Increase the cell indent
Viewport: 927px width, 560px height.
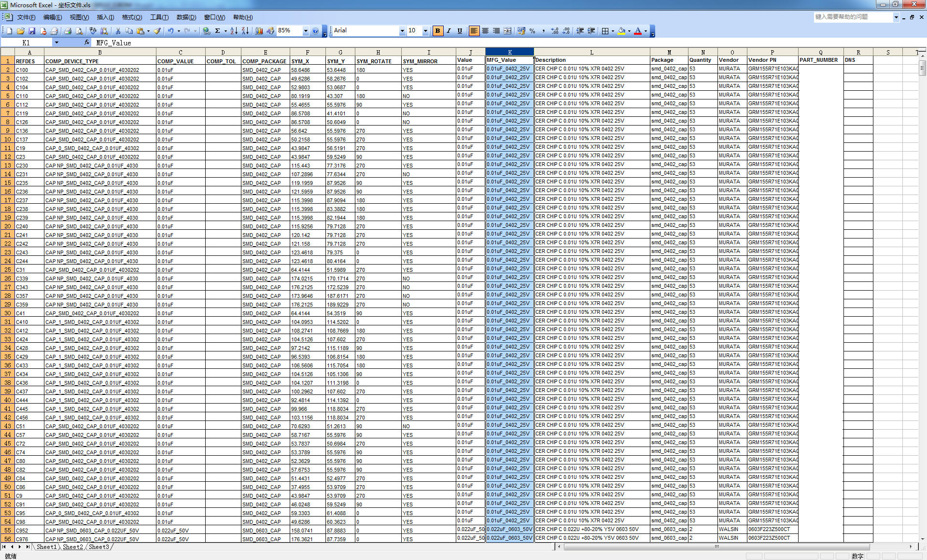click(591, 31)
